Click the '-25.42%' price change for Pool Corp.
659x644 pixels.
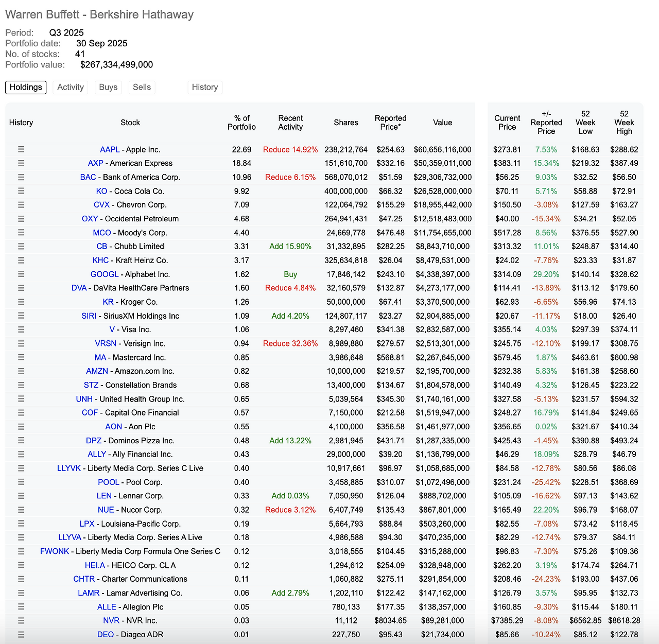(x=546, y=482)
